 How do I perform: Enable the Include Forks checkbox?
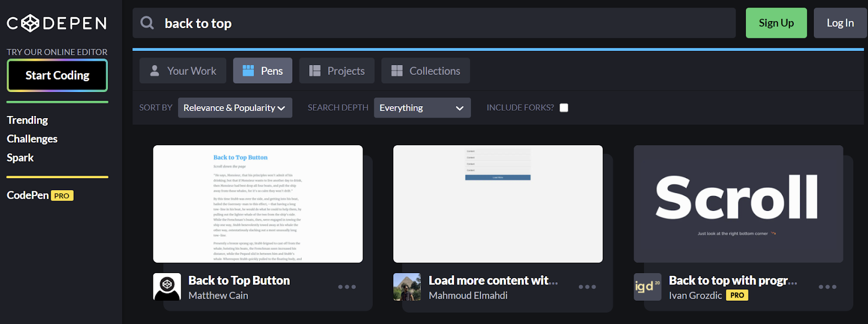coord(564,108)
